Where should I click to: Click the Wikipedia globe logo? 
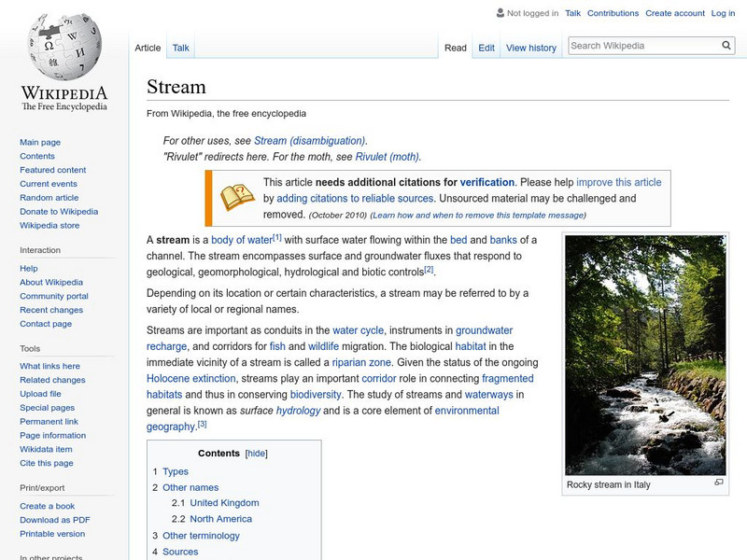pos(64,46)
